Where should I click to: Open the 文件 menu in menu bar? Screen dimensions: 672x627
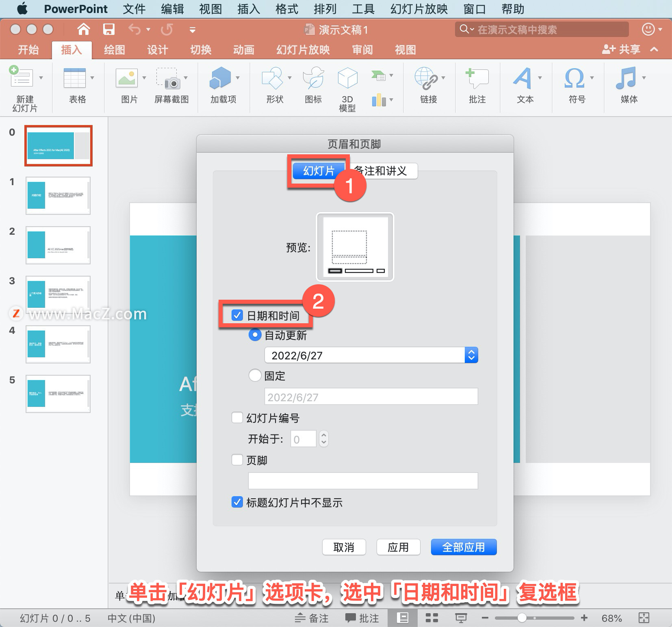point(134,9)
